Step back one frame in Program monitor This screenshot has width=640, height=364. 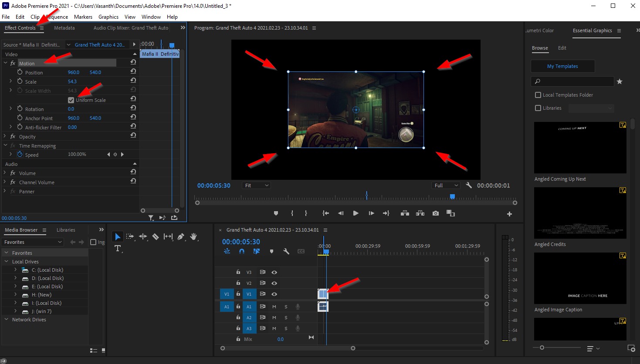point(341,213)
